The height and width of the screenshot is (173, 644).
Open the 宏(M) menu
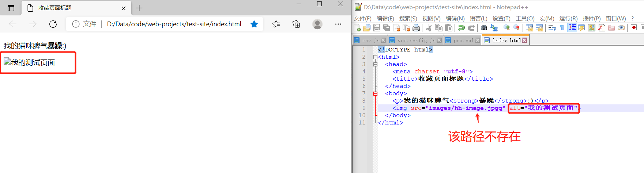547,18
